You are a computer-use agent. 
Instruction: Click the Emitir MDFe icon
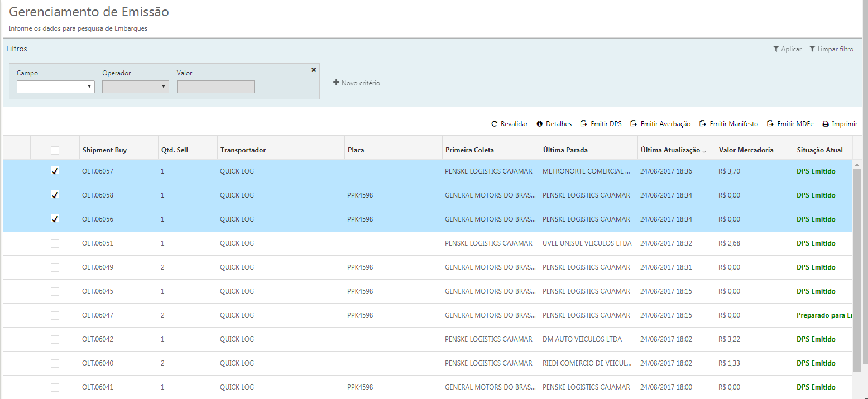[x=770, y=124]
